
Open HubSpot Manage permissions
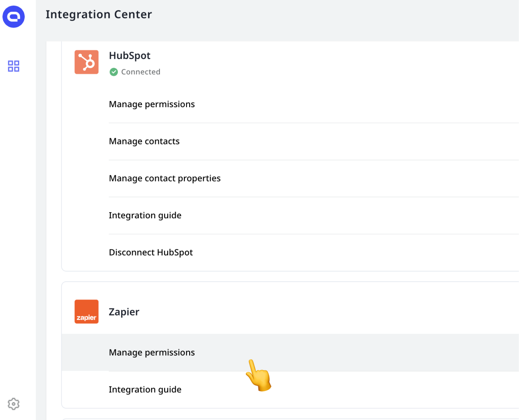[x=314, y=104]
